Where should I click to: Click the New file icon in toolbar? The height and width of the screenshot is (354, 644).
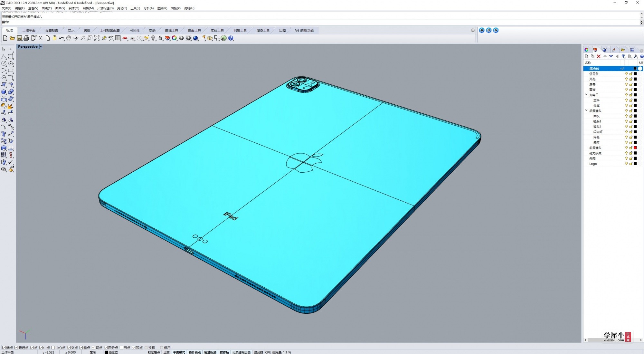(x=5, y=38)
